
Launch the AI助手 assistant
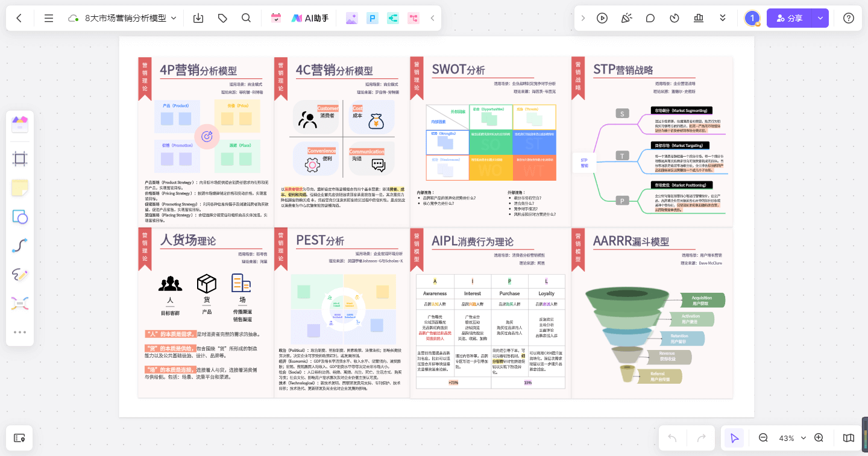(310, 18)
